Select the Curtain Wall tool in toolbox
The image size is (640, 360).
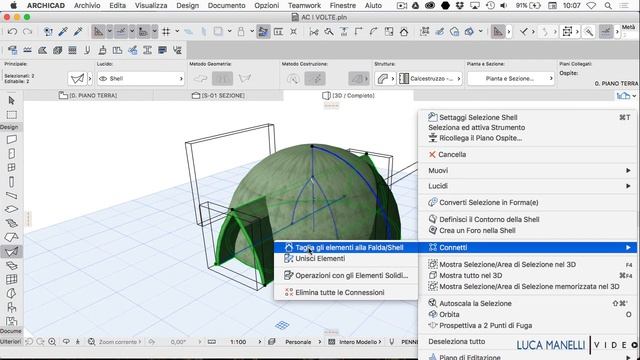(x=11, y=279)
